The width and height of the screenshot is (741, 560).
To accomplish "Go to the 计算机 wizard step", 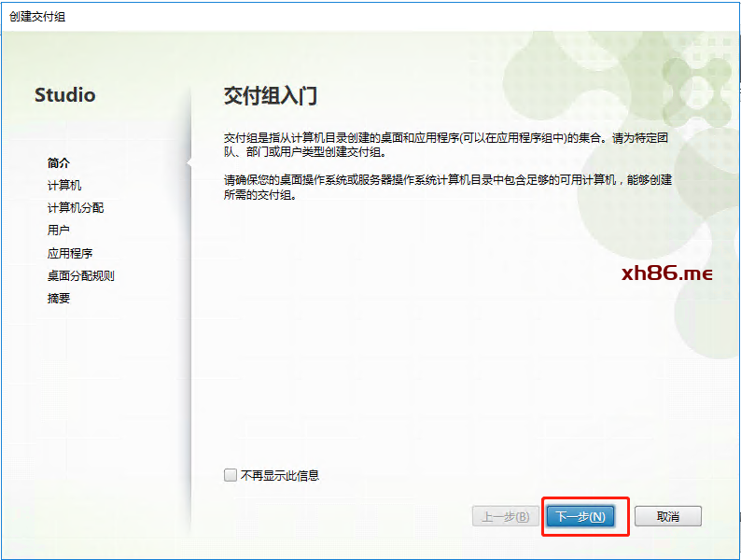I will click(64, 186).
